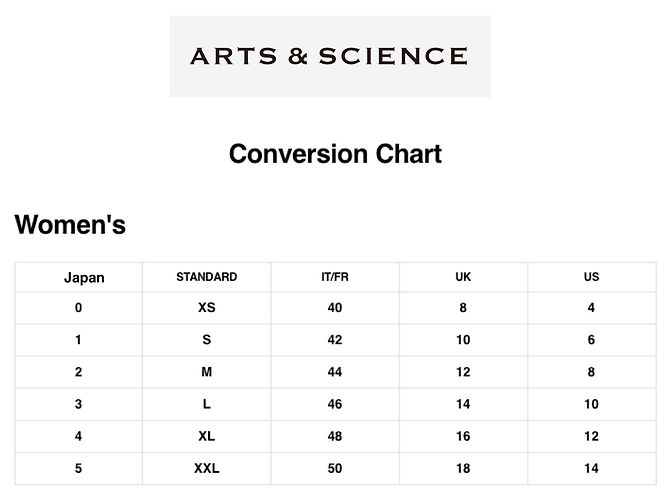Viewport: 670px width, 500px height.
Task: Click the UK column header
Action: coord(463,277)
